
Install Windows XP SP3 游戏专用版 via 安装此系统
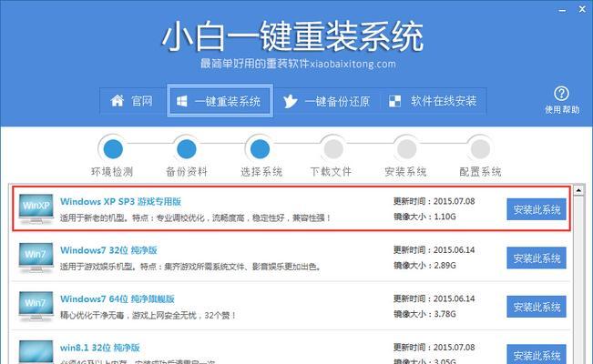tap(537, 209)
